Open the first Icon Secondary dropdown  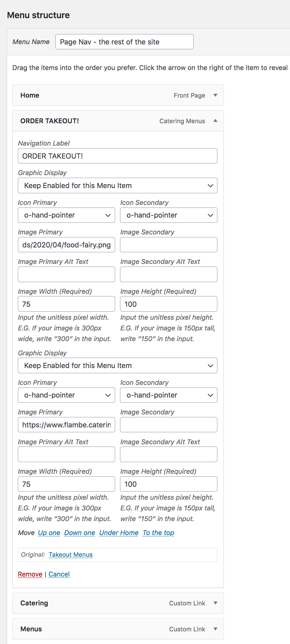point(169,215)
